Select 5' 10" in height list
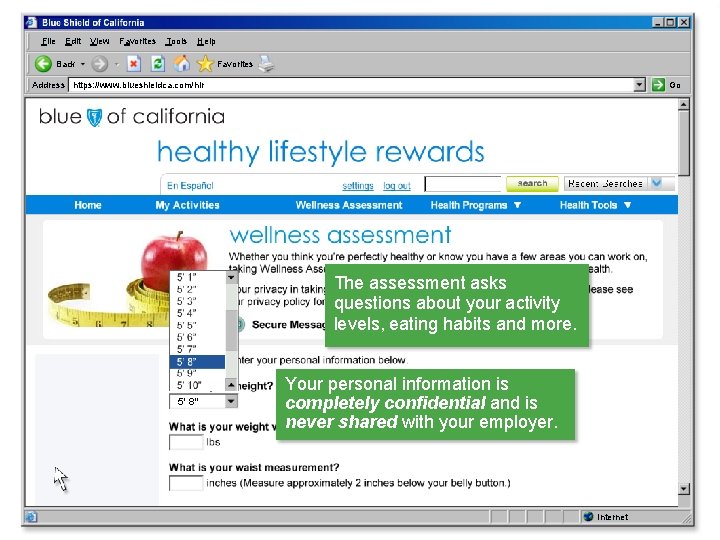 197,385
